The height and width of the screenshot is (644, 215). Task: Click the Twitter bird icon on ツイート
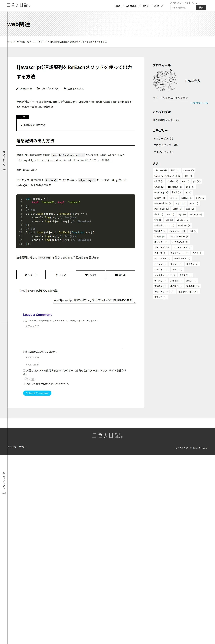click(x=26, y=275)
